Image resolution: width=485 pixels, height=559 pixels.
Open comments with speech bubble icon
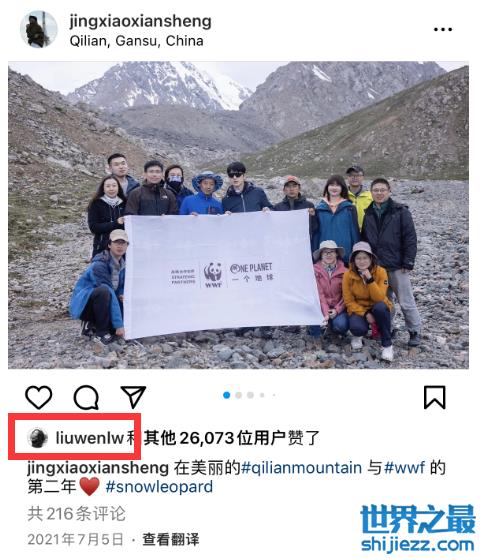(x=86, y=397)
